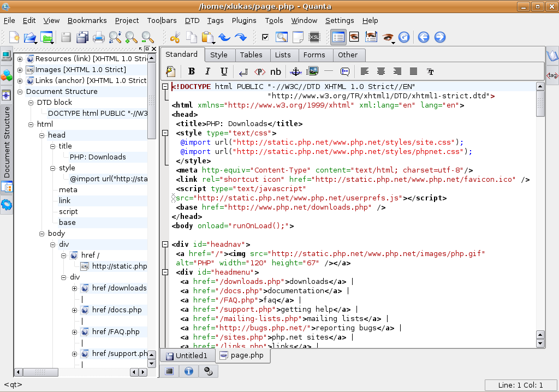
Task: Click the editor vertical scrollbar down arrow
Action: point(540,344)
